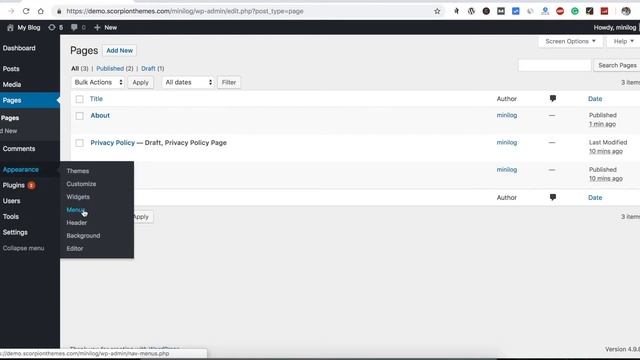This screenshot has width=640, height=360.
Task: Open Media in sidebar
Action: click(x=11, y=84)
